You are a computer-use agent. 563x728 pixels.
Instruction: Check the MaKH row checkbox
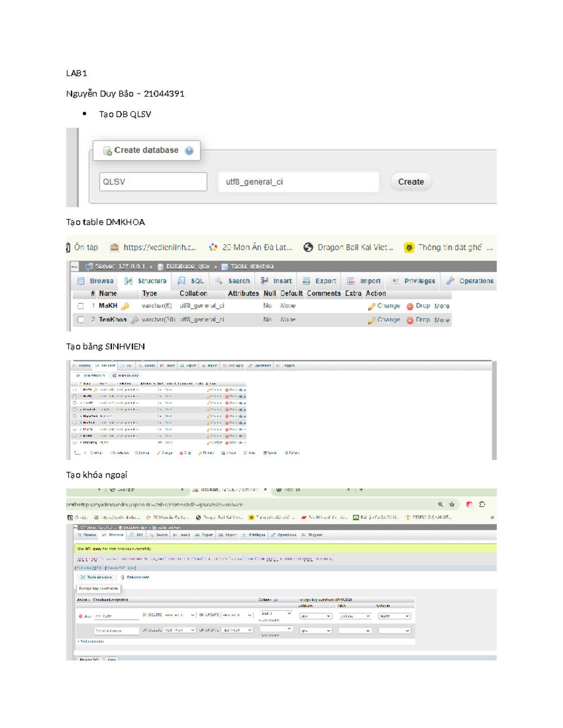click(81, 306)
